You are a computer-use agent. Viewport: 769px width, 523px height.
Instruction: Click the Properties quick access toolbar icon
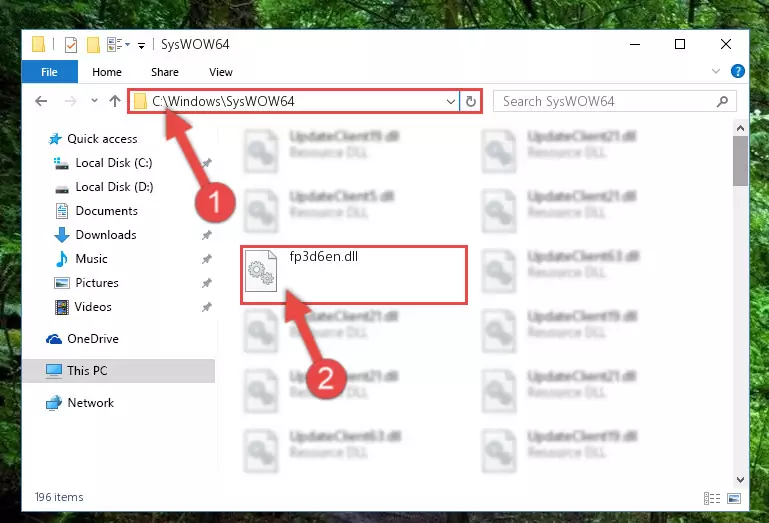[x=71, y=45]
